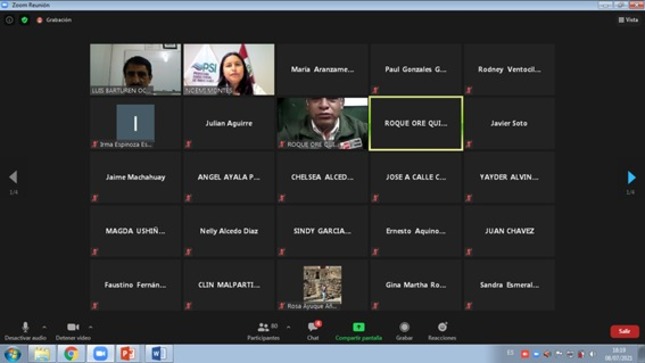The image size is (645, 363).
Task: Stop camera with Detener video
Action: click(x=73, y=331)
